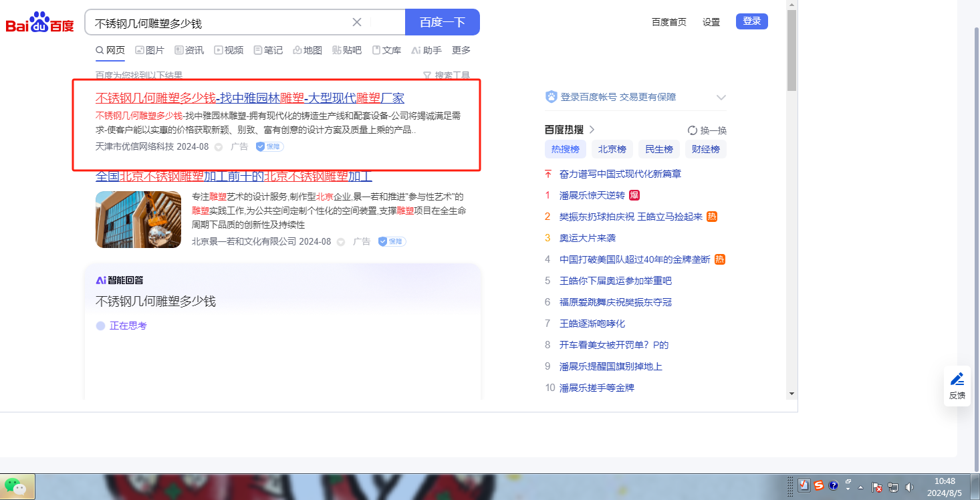The width and height of the screenshot is (980, 500).
Task: Open the 潘展乐提醒国旗别掉地上 hot search
Action: pos(611,366)
